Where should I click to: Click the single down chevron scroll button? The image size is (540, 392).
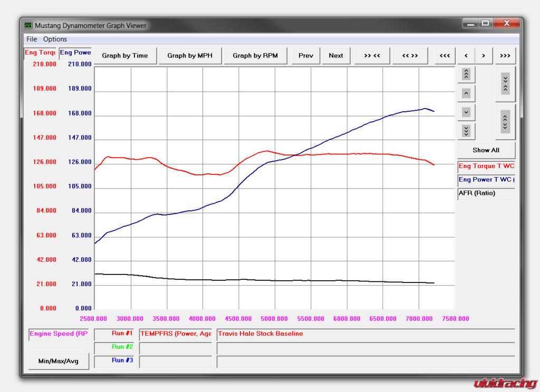(466, 112)
